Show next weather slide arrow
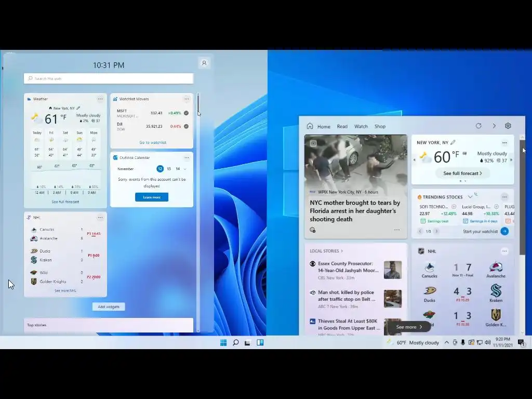Image resolution: width=532 pixels, height=399 pixels. click(511, 160)
